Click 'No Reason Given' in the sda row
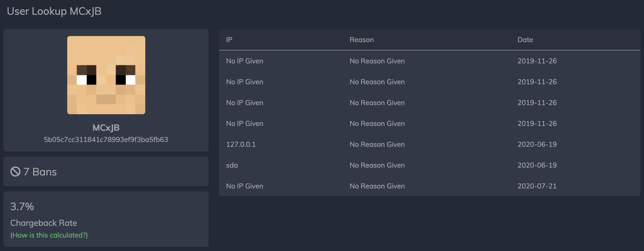 click(x=377, y=165)
